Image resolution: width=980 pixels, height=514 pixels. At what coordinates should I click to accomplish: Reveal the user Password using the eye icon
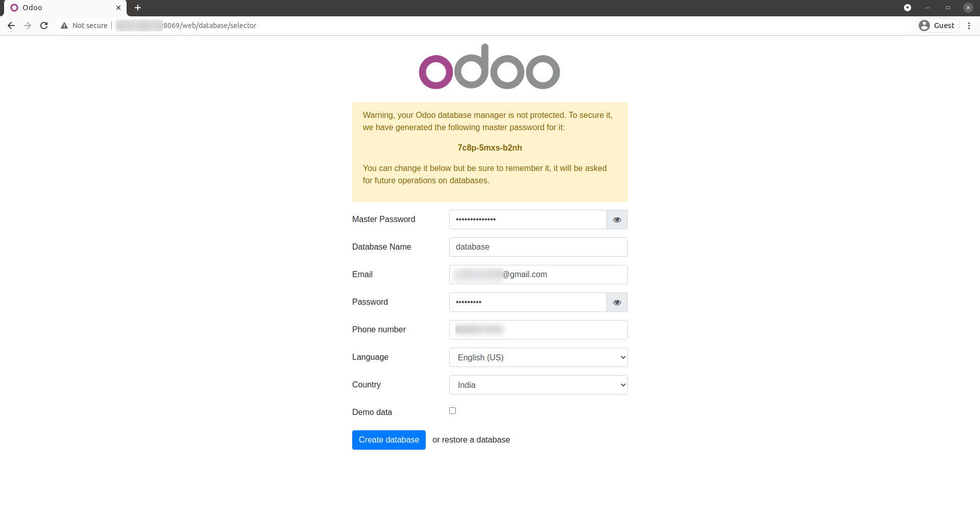(617, 302)
